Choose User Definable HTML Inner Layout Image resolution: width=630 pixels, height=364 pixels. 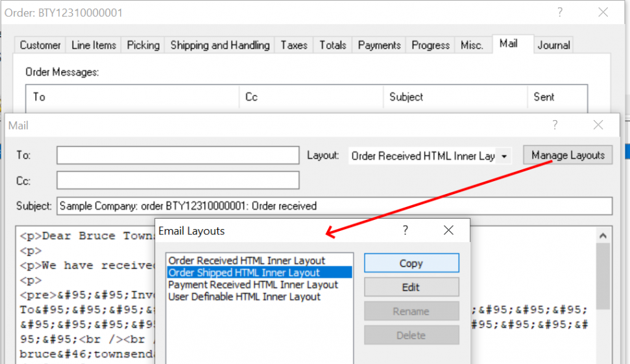point(245,297)
